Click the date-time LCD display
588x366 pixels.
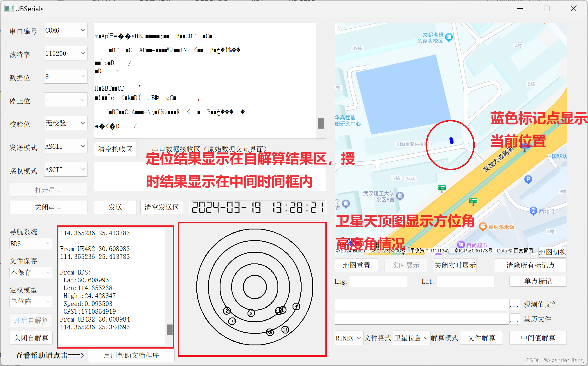tap(257, 207)
